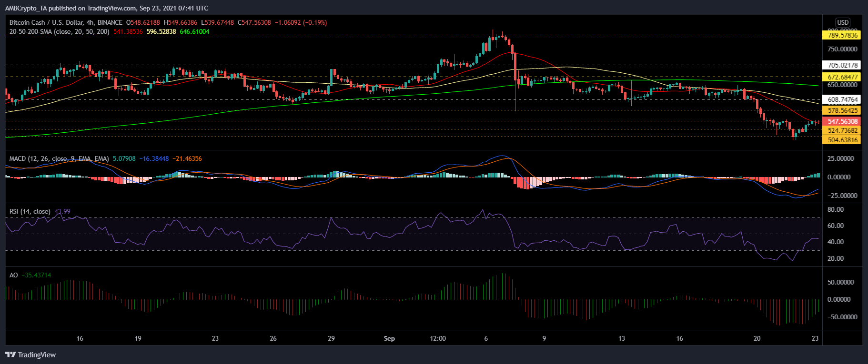Viewport: 868px width, 364px height.
Task: Click the 12:00 marker on time axis
Action: click(438, 338)
